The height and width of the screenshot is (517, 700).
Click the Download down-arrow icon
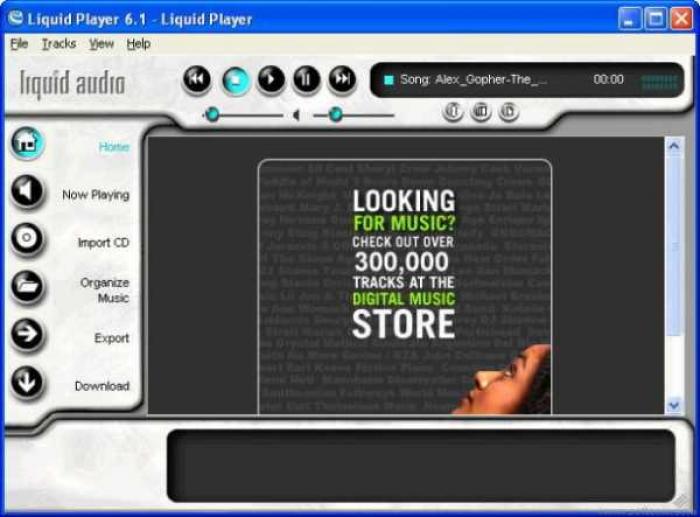click(x=27, y=382)
